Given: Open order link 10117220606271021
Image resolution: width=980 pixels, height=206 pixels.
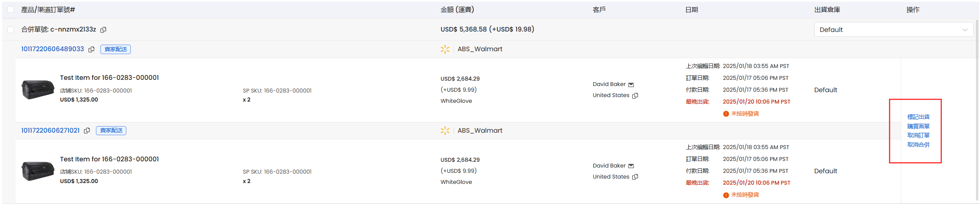Looking at the screenshot, I should pos(50,131).
